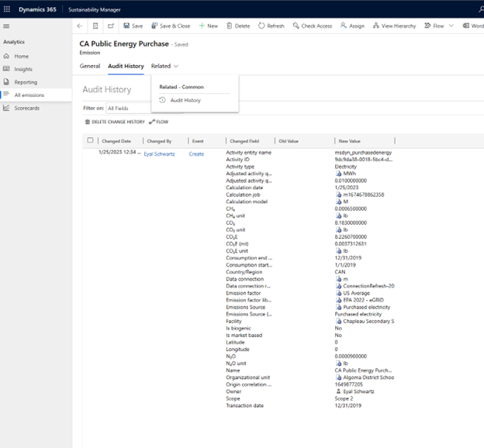The height and width of the screenshot is (448, 484).
Task: Click the 'Sustainability Manager' app name
Action: coord(95,9)
